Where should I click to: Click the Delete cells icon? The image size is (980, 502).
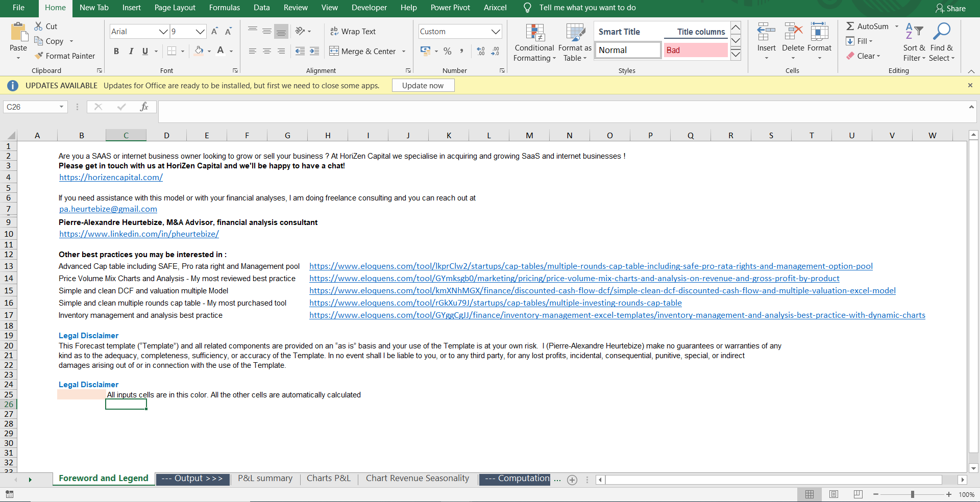coord(793,32)
